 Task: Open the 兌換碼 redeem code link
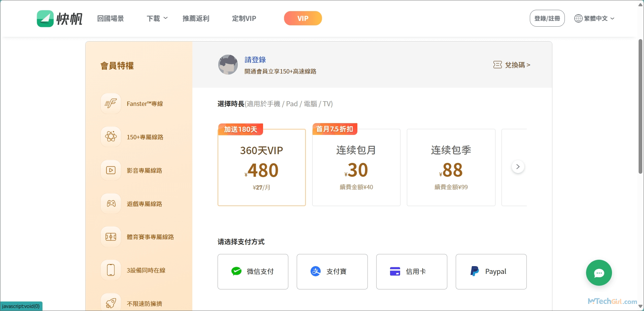[x=512, y=65]
